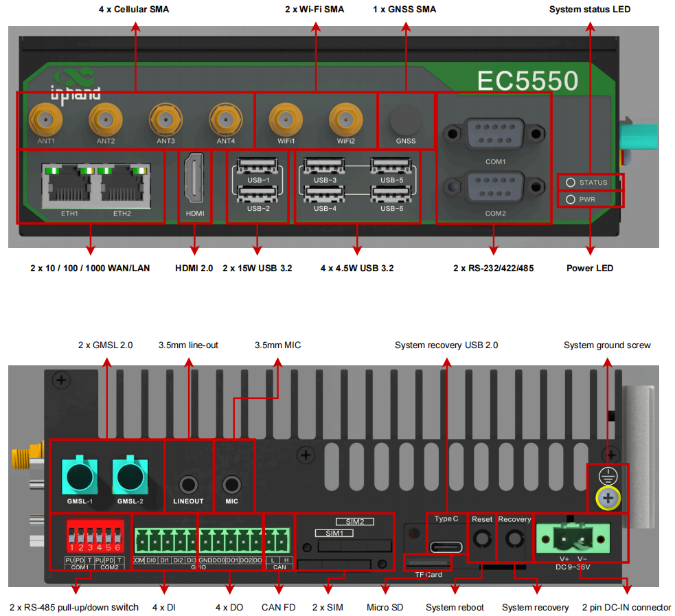Screen dimensions: 675x616
Task: Select the WiFi2 SMA connector
Action: tap(345, 121)
